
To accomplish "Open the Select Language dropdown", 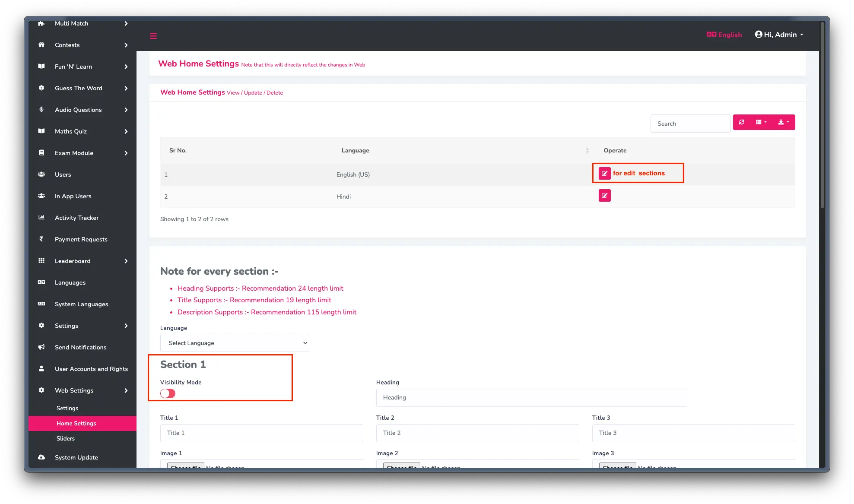I will pyautogui.click(x=235, y=343).
